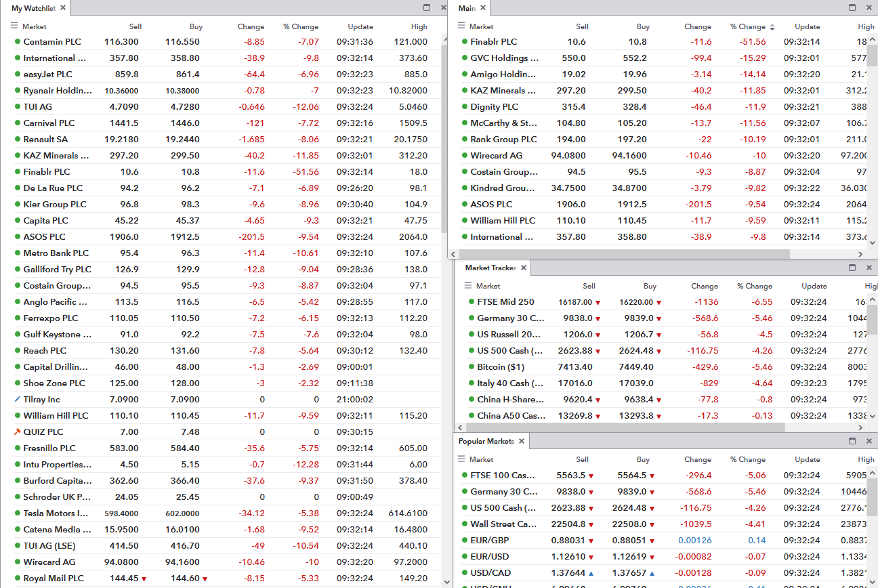Image resolution: width=878 pixels, height=588 pixels.
Task: Click Tesla Motors buy price 602.0000
Action: pos(182,513)
